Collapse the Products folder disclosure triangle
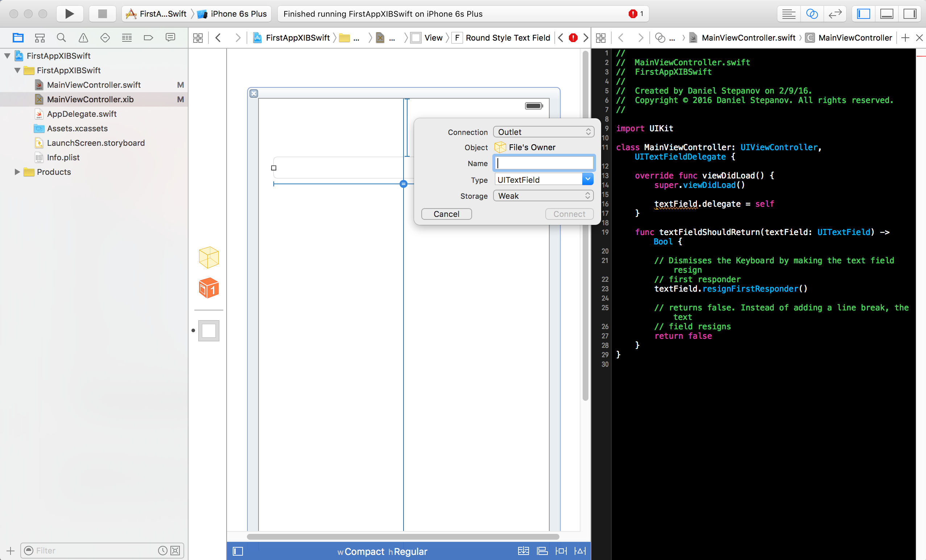The height and width of the screenshot is (560, 926). [x=17, y=172]
